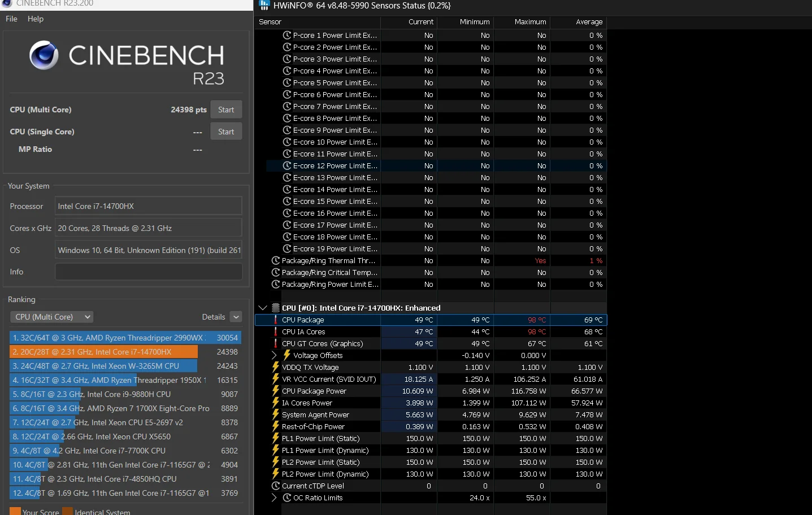Screen dimensions: 812x515
Task: Click thermometer icon beside CPU IA Cores
Action: (276, 331)
